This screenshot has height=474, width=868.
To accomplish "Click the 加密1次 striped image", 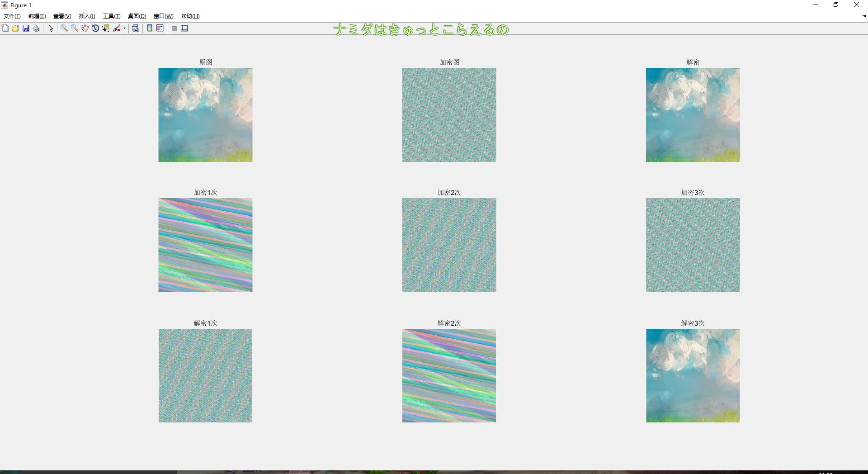I will [205, 245].
